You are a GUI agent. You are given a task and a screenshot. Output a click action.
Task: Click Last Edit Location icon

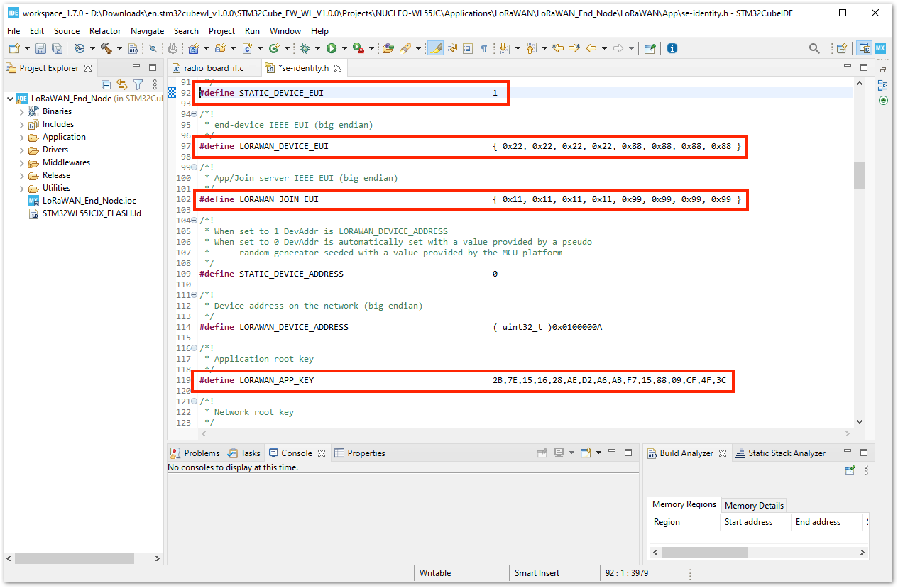click(x=558, y=48)
